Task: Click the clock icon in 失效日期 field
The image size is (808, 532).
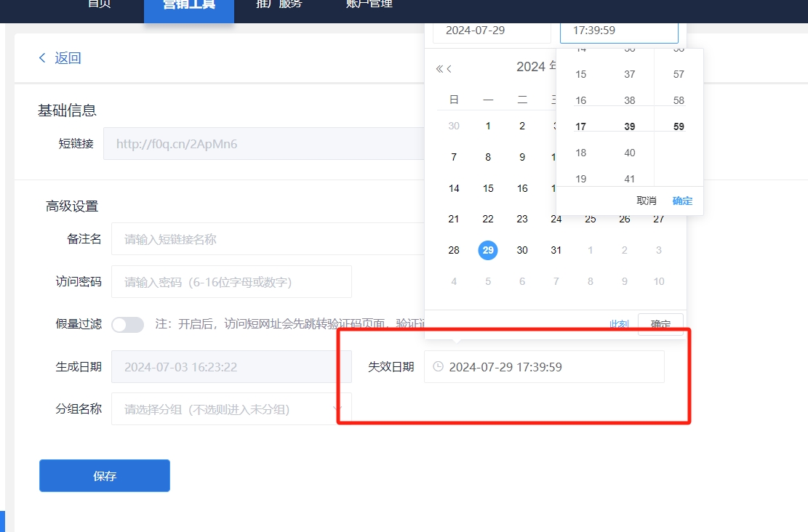Action: pyautogui.click(x=438, y=367)
